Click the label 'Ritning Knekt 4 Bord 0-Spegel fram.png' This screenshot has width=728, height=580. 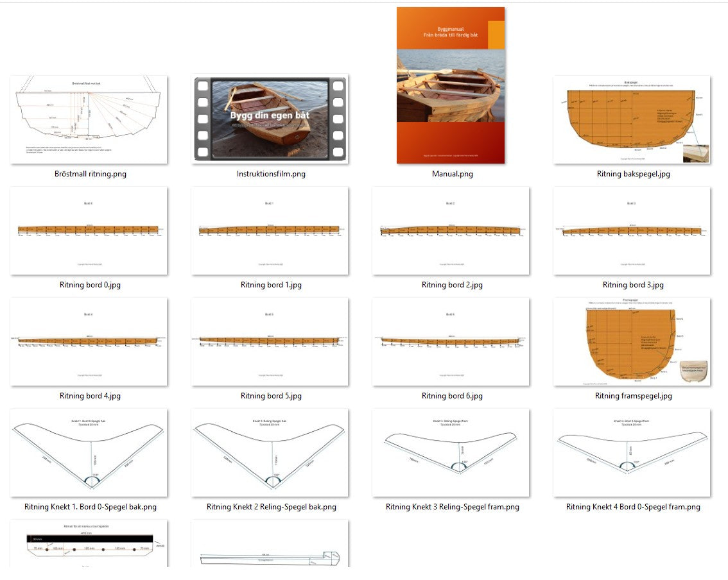[633, 507]
